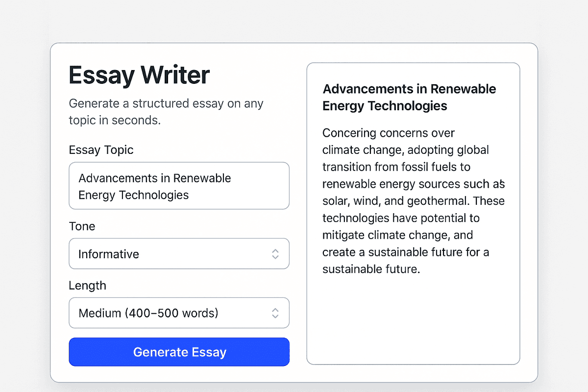Click the generated essay title heading
The height and width of the screenshot is (392, 588).
click(x=409, y=97)
